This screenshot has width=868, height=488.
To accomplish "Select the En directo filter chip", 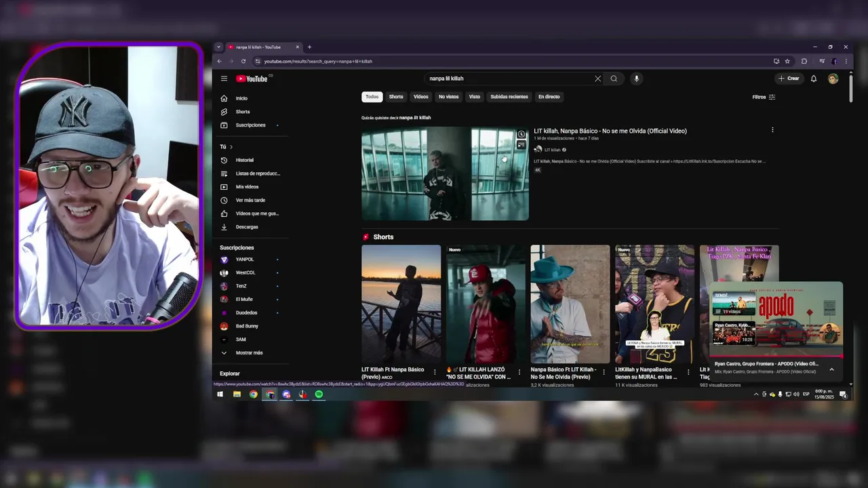I will (549, 97).
